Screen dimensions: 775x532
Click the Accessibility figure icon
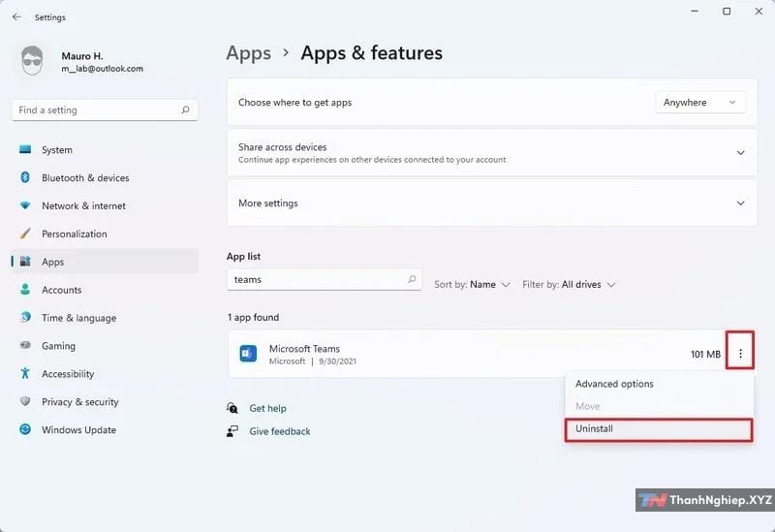point(25,373)
